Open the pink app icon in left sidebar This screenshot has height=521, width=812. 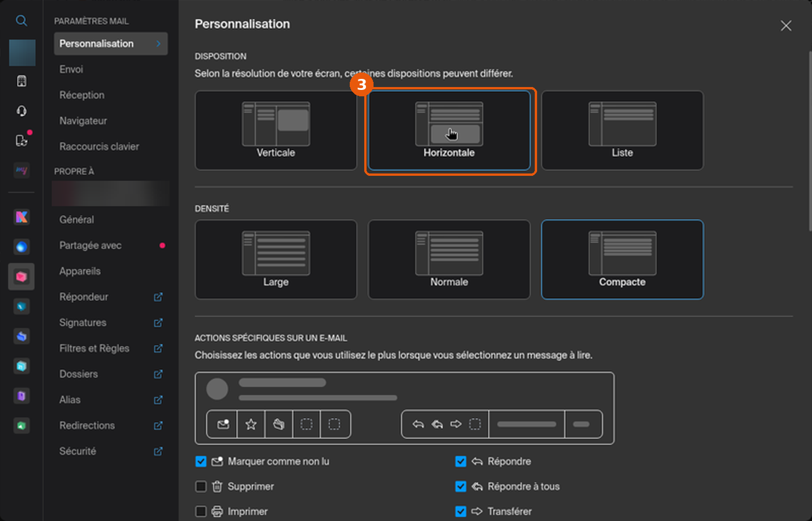[21, 277]
